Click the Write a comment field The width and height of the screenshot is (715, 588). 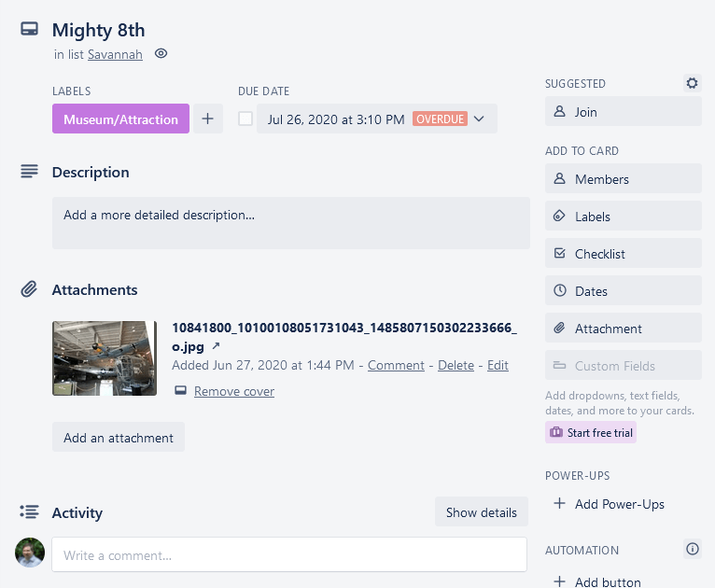tap(288, 555)
